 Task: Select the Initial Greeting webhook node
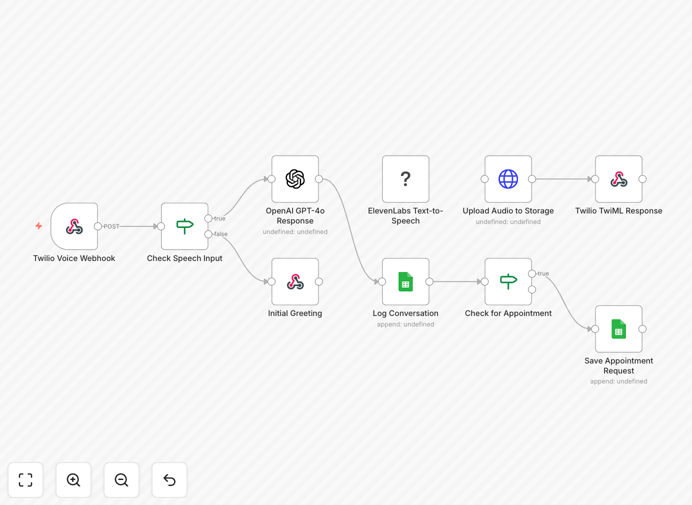click(295, 282)
